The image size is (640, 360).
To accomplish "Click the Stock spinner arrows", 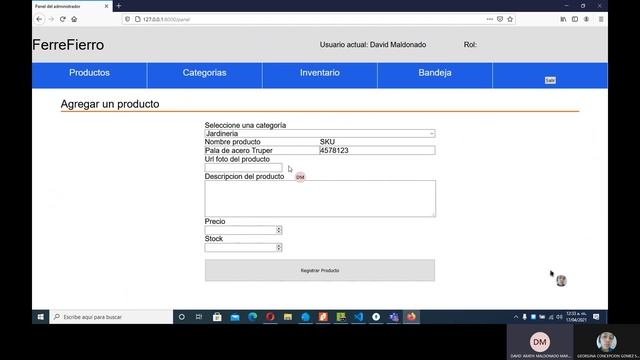I will click(x=279, y=247).
